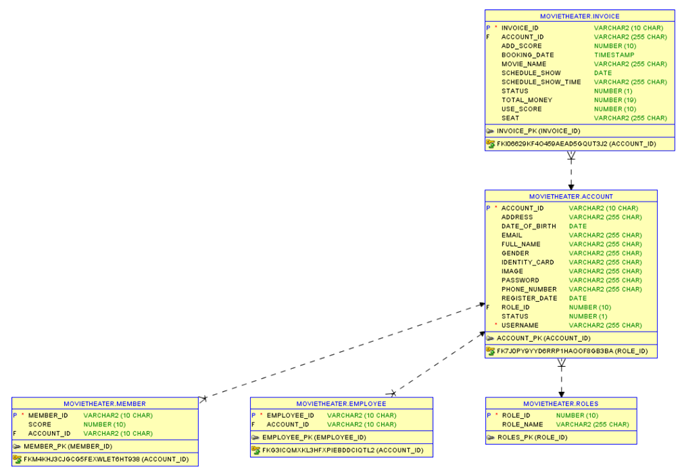Select the MOVIETHEATER.ACCOUNT table title

click(x=571, y=196)
